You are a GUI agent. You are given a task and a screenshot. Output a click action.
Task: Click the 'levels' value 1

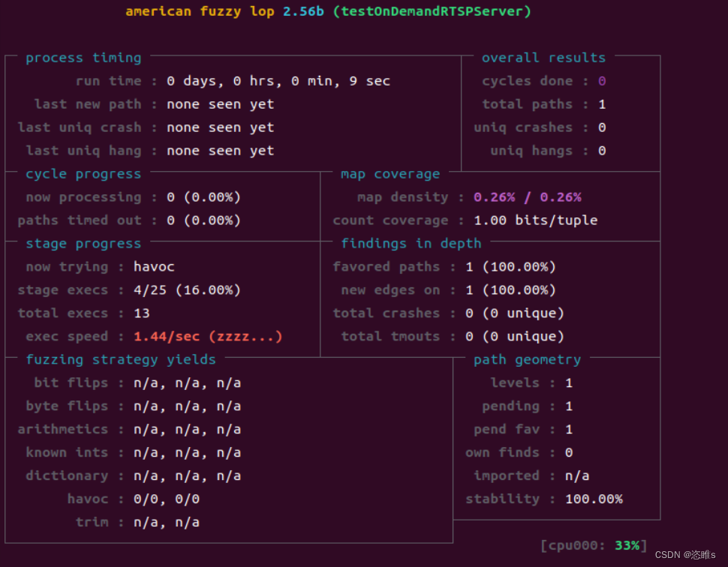click(x=569, y=383)
